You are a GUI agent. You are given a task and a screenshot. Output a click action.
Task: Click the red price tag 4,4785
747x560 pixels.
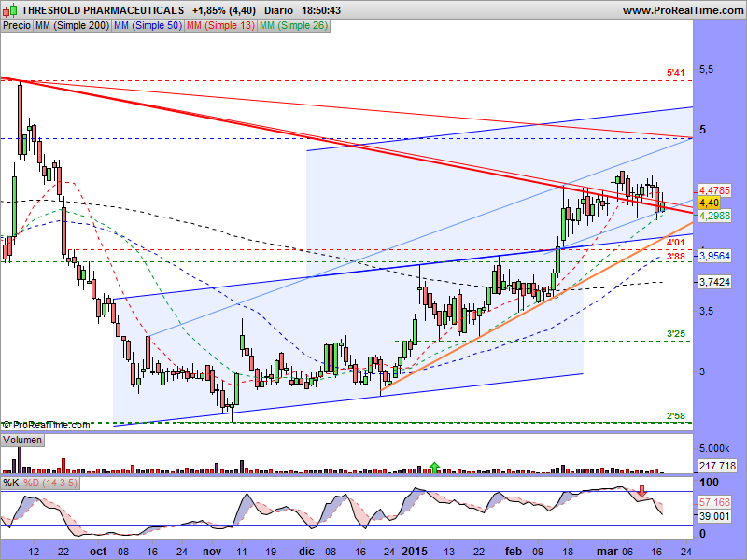point(714,190)
